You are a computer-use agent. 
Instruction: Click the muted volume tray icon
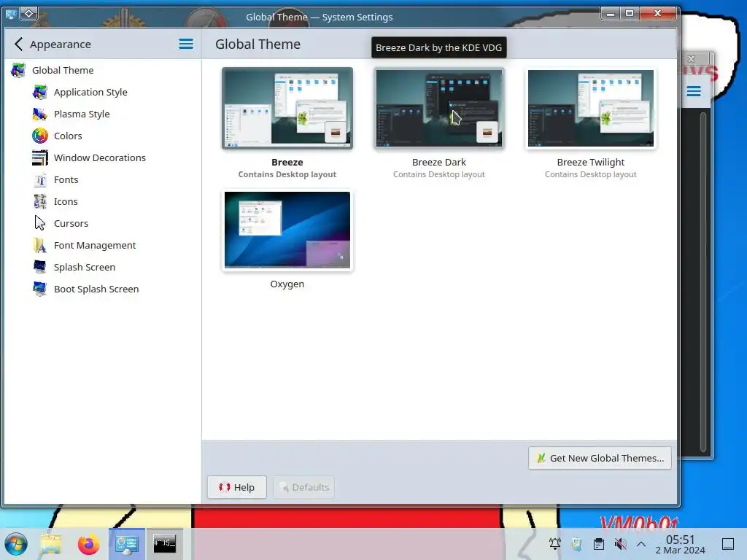[x=620, y=544]
